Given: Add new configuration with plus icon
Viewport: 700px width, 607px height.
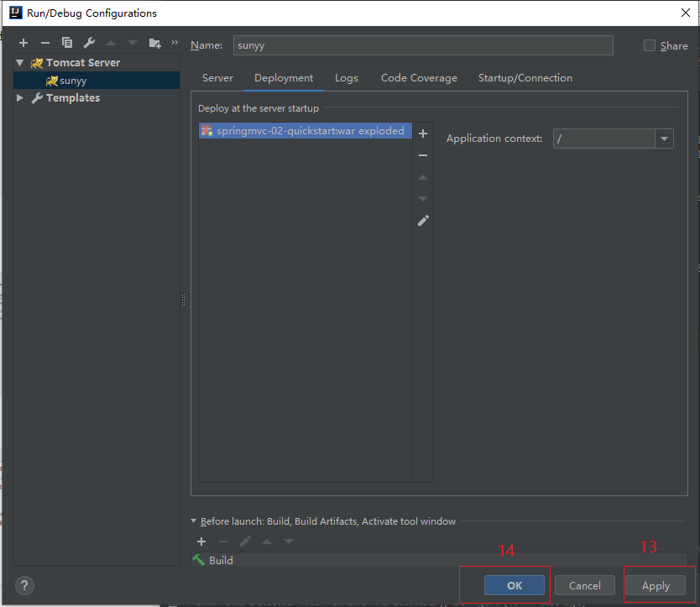Looking at the screenshot, I should 24,43.
